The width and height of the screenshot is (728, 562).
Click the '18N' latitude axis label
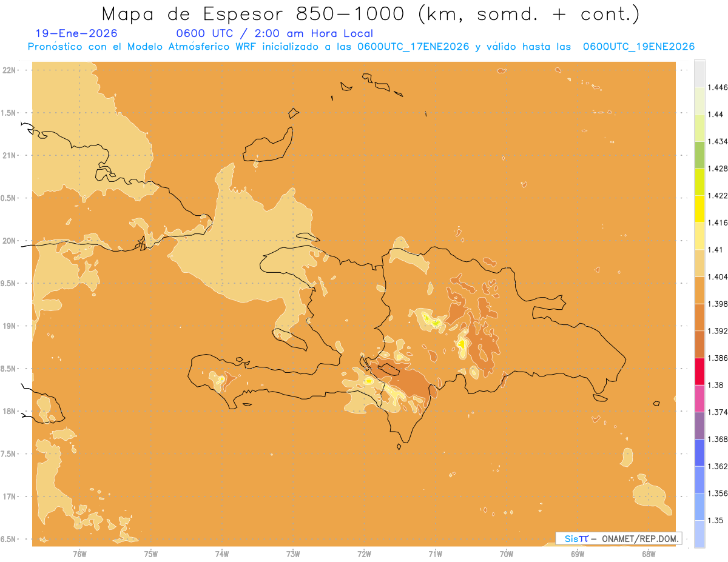tap(10, 411)
